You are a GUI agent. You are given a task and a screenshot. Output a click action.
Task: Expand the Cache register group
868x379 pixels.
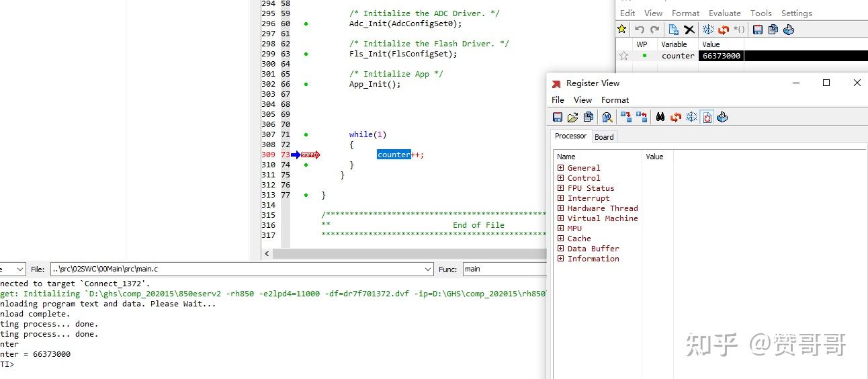click(560, 239)
